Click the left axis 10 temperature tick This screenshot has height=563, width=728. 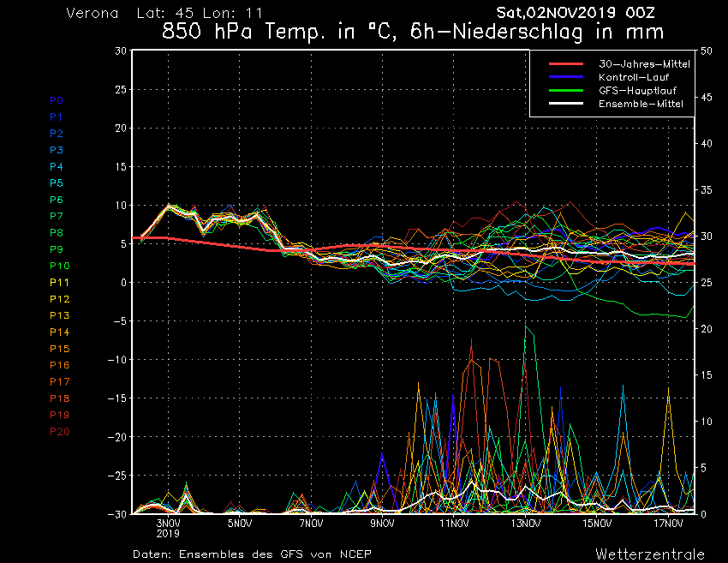tap(121, 206)
